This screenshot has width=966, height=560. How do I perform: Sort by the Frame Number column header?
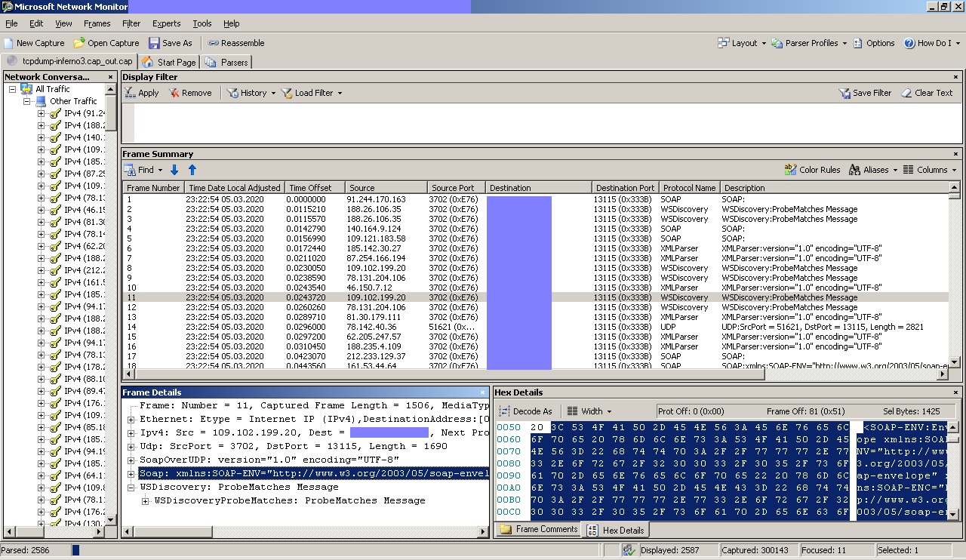coord(153,188)
